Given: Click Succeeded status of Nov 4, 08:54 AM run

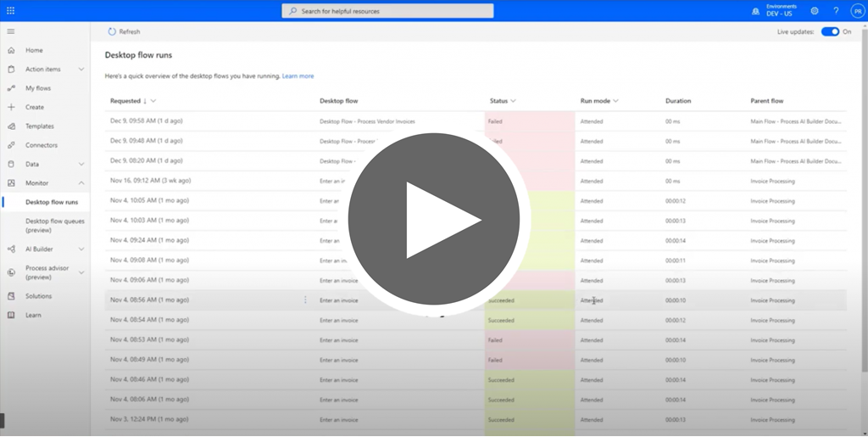Looking at the screenshot, I should tap(501, 320).
